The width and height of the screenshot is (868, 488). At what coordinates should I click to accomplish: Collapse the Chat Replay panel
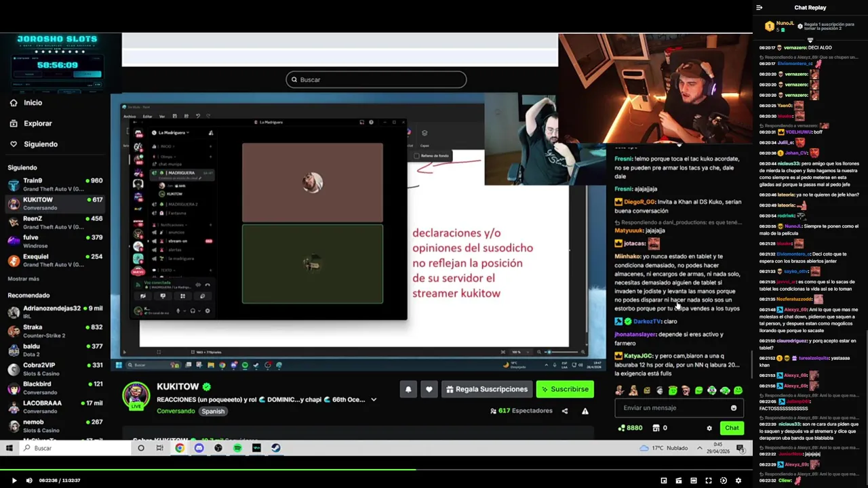pyautogui.click(x=759, y=7)
